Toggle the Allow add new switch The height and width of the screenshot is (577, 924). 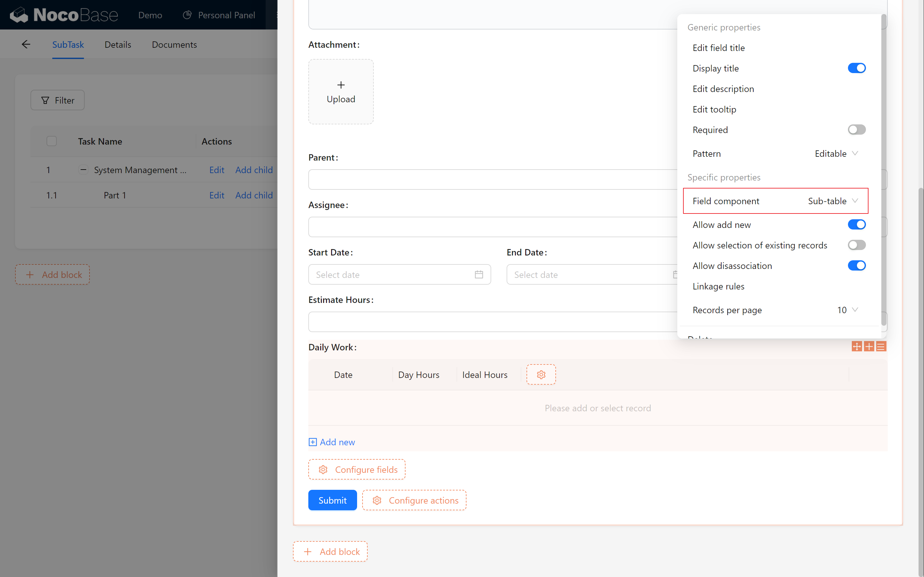856,224
